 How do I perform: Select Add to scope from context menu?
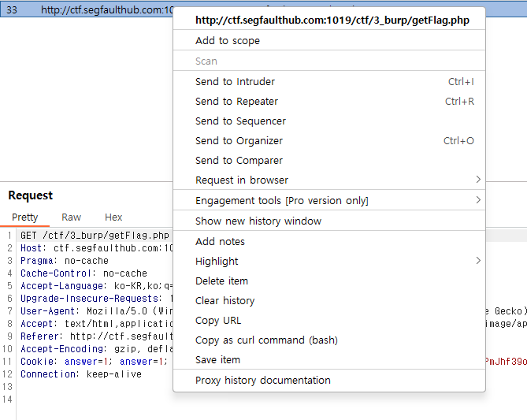pos(228,41)
